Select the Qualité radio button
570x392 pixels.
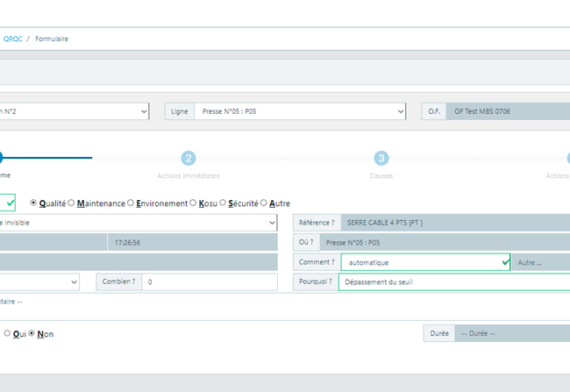(33, 203)
